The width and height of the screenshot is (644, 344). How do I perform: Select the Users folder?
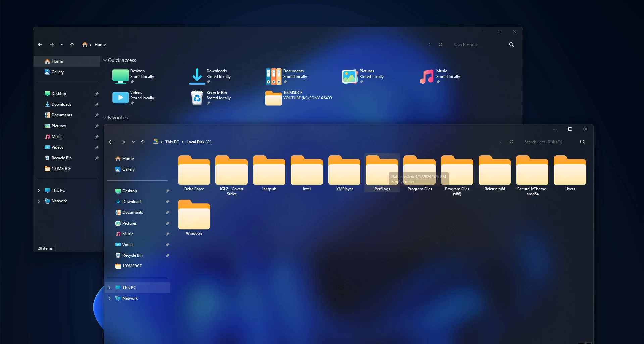(569, 171)
